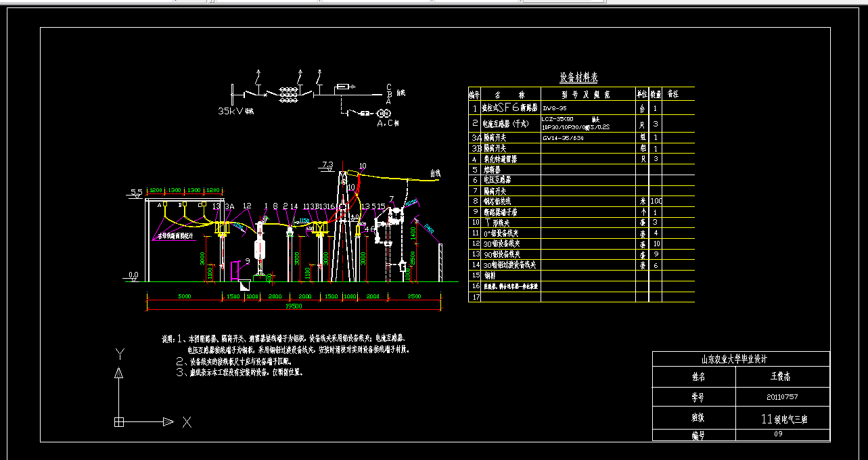Click the '设备材料表' table title
868x460 pixels.
[x=578, y=78]
